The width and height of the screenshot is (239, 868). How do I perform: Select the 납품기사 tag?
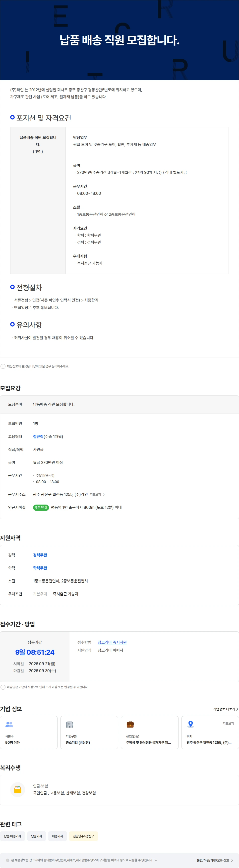pos(37,836)
